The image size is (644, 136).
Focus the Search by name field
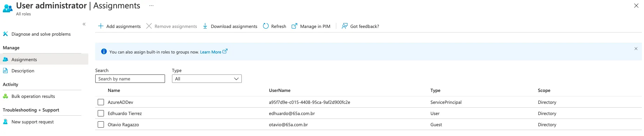[130, 79]
